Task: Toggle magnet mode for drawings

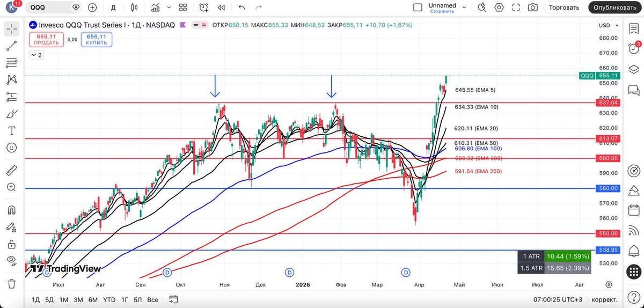Action: click(x=11, y=210)
